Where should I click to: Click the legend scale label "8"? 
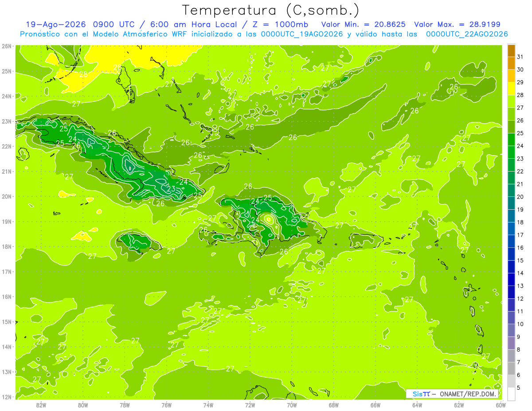[519, 349]
